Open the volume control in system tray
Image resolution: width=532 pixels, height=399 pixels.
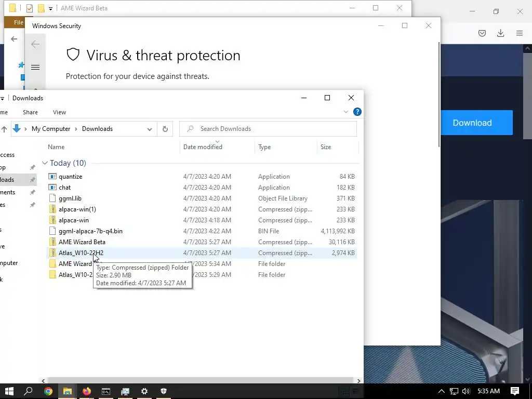(466, 391)
